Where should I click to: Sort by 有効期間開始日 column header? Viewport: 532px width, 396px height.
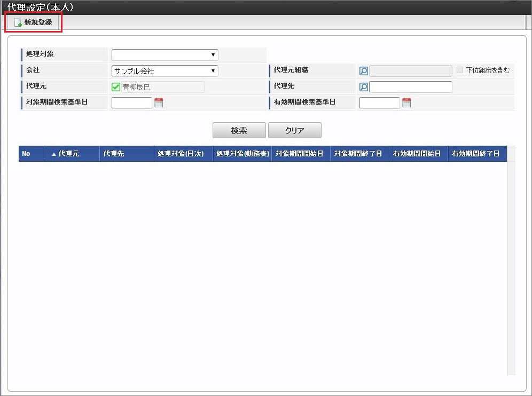coord(418,154)
